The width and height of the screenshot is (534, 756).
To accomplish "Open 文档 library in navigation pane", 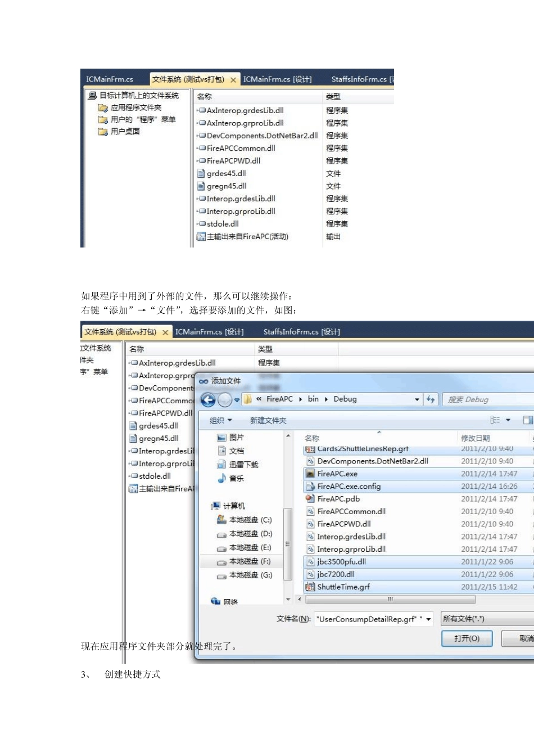I will 230,451.
